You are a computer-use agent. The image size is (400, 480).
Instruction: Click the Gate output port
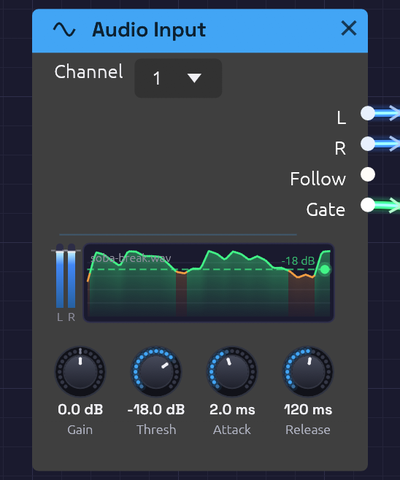[368, 205]
